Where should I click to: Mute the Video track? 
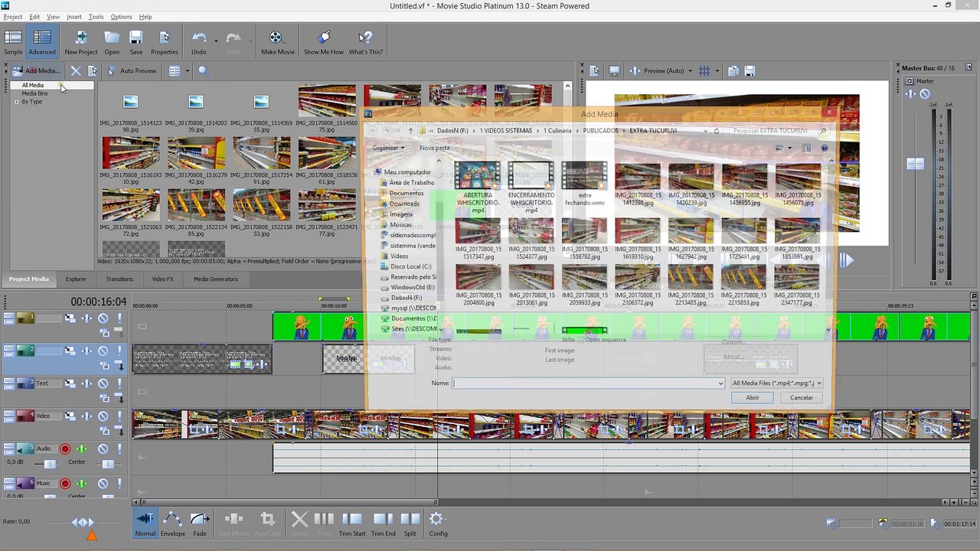(103, 416)
